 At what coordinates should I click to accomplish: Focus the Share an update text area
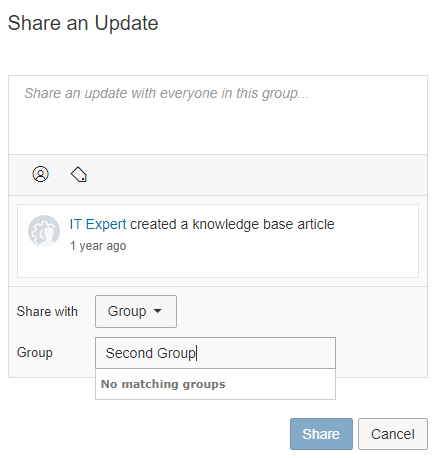pyautogui.click(x=218, y=115)
